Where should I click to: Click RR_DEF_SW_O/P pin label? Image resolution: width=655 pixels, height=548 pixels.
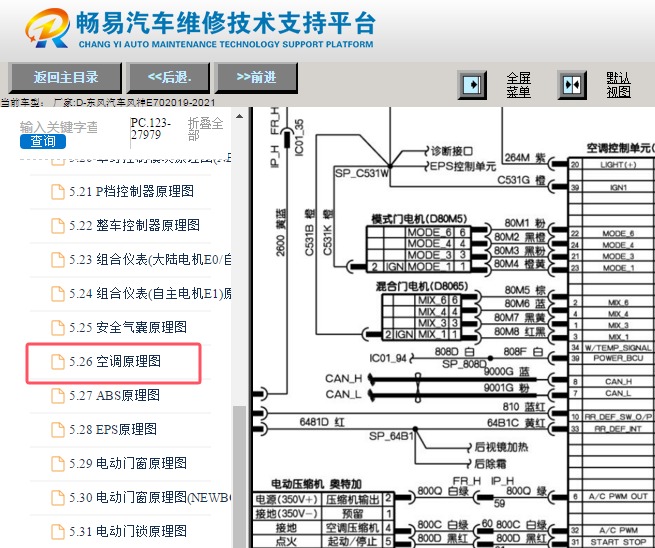pyautogui.click(x=618, y=416)
